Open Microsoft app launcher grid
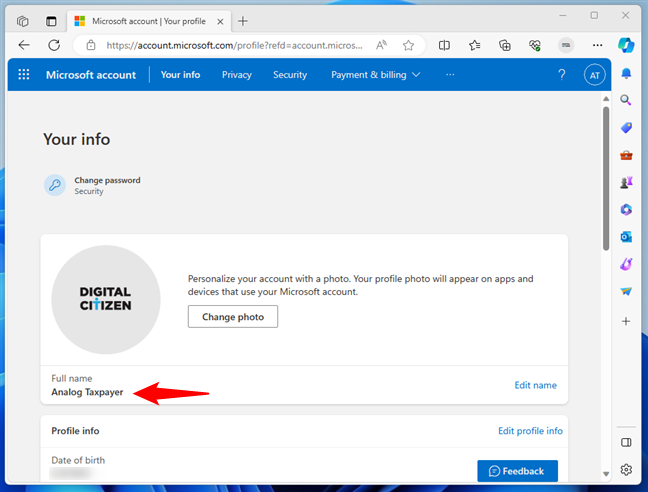 point(24,74)
